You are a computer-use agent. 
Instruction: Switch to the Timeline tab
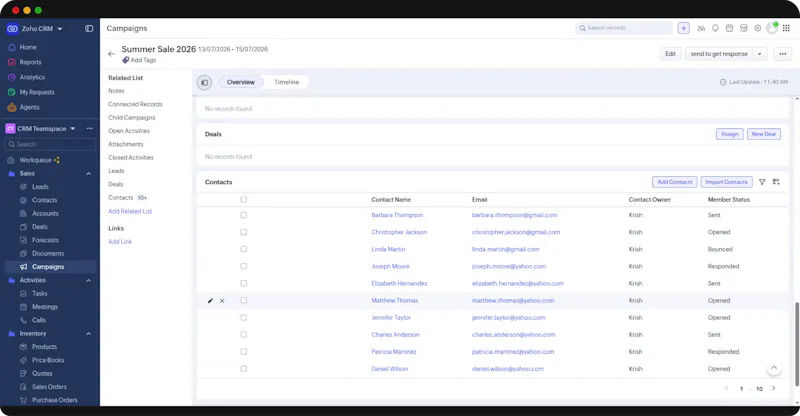tap(287, 82)
